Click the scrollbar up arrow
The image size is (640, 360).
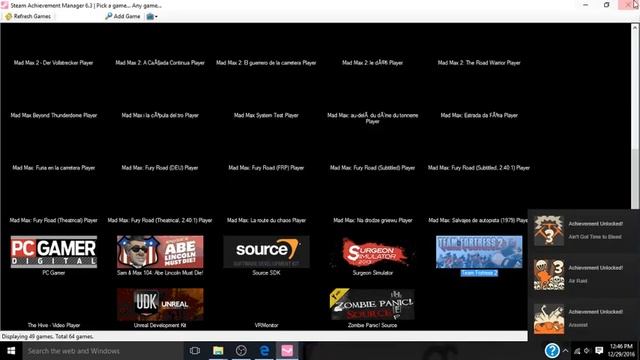635,27
